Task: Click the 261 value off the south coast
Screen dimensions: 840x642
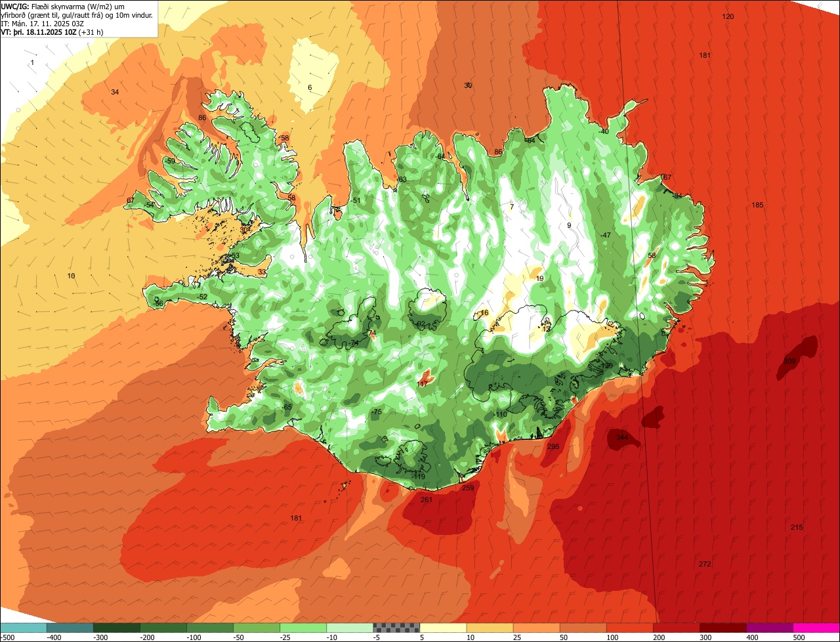Action: coord(427,500)
